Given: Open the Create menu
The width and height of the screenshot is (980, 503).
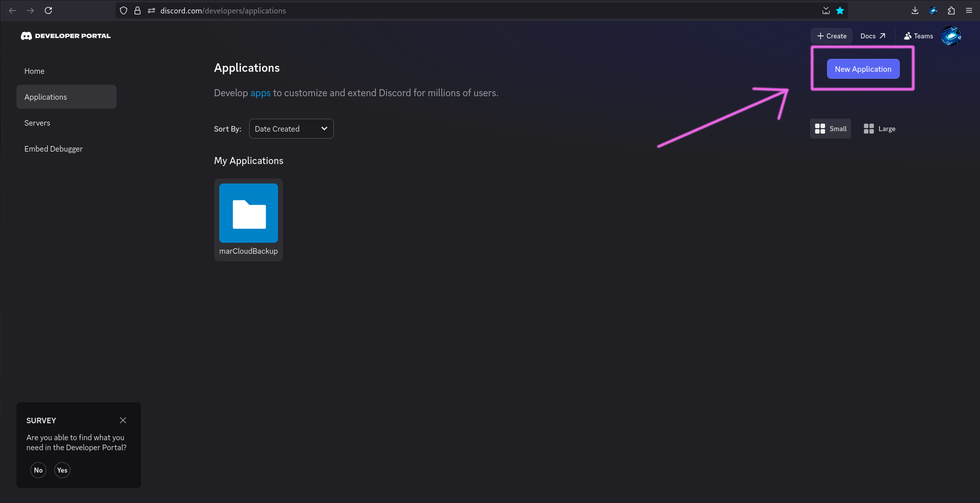Looking at the screenshot, I should [832, 36].
